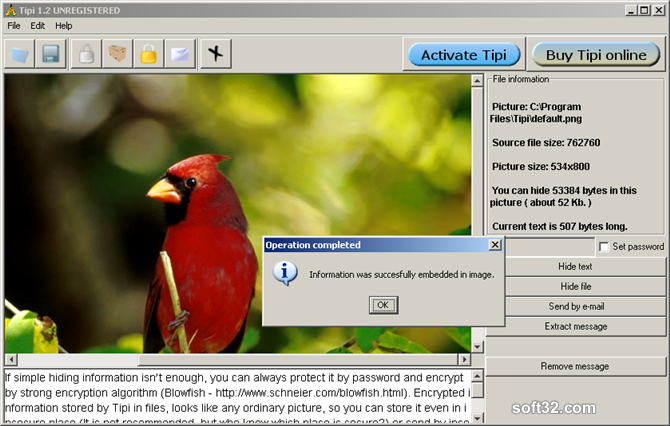The width and height of the screenshot is (670, 426).
Task: Click the black cross toolbar icon
Action: pyautogui.click(x=216, y=54)
